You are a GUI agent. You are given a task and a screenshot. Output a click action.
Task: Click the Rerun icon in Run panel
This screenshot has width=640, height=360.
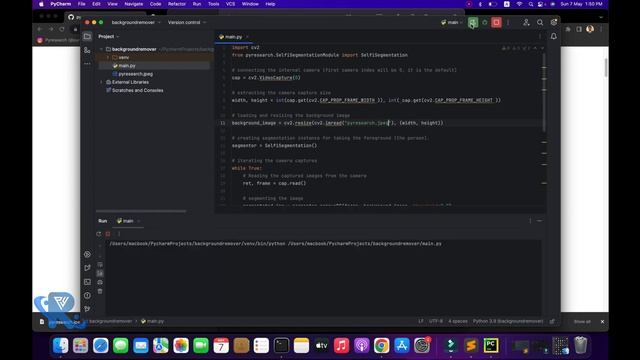(x=99, y=234)
